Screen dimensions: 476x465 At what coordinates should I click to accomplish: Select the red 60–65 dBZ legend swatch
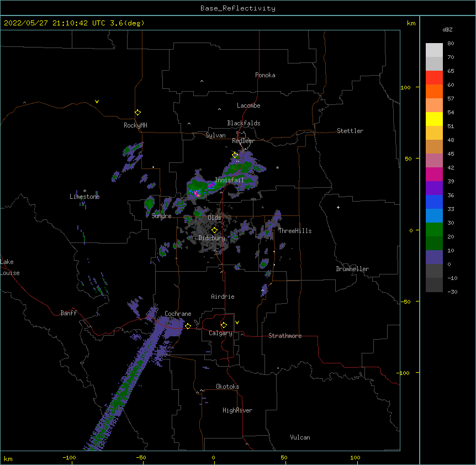tap(434, 78)
